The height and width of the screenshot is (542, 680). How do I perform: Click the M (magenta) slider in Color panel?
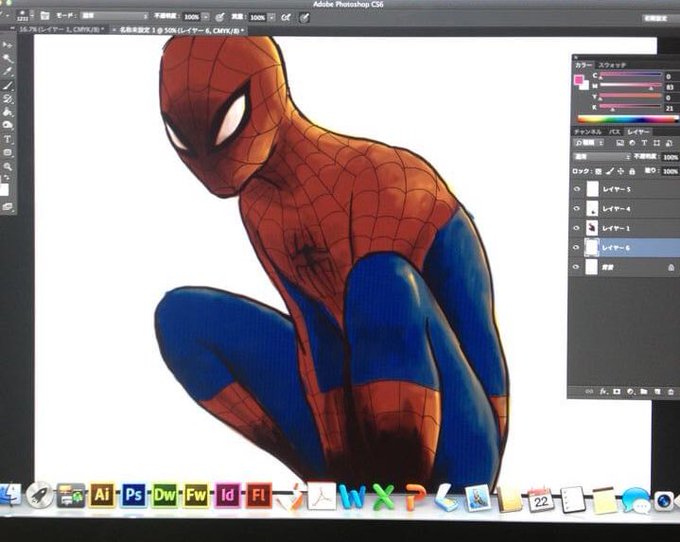click(631, 86)
